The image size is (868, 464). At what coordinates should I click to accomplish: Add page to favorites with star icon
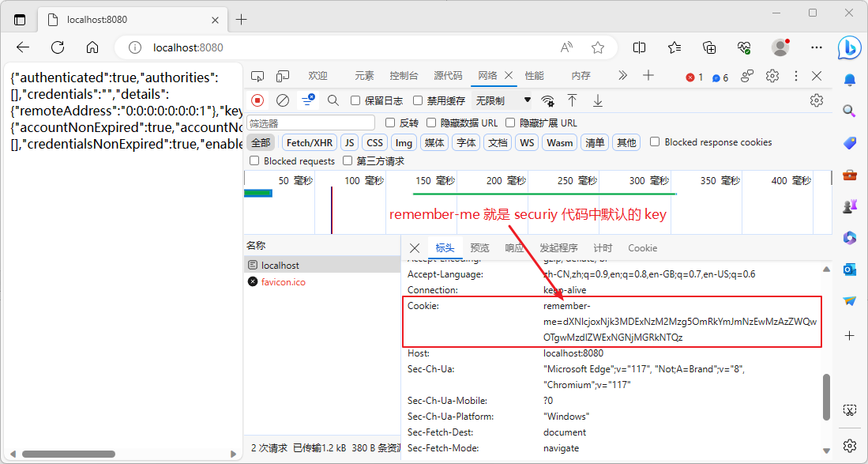coord(598,47)
